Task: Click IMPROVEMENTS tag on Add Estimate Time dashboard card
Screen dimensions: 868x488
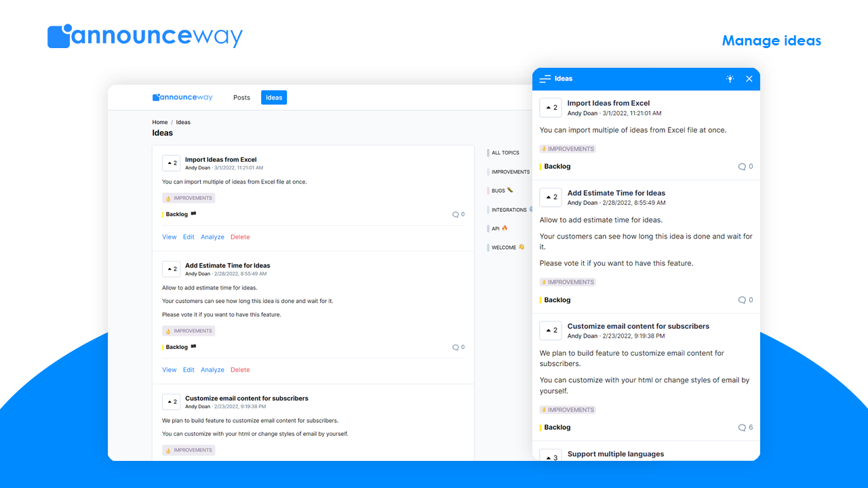Action: pos(189,331)
